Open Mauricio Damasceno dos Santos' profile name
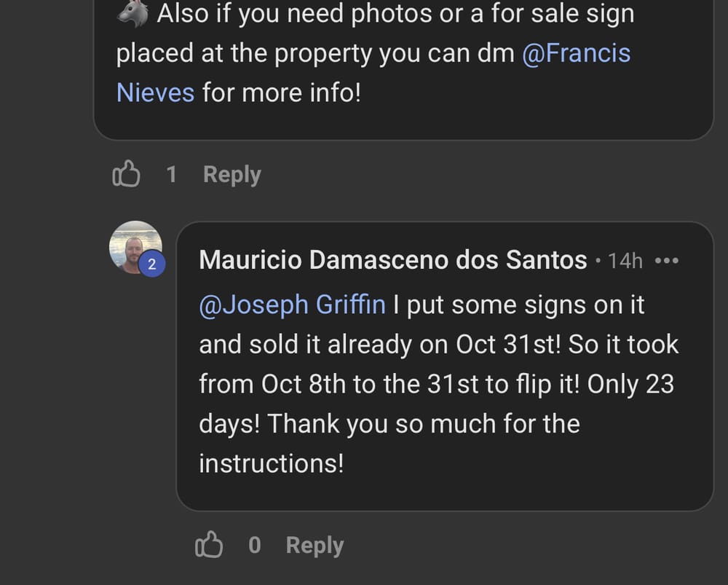The height and width of the screenshot is (585, 728). [x=392, y=260]
